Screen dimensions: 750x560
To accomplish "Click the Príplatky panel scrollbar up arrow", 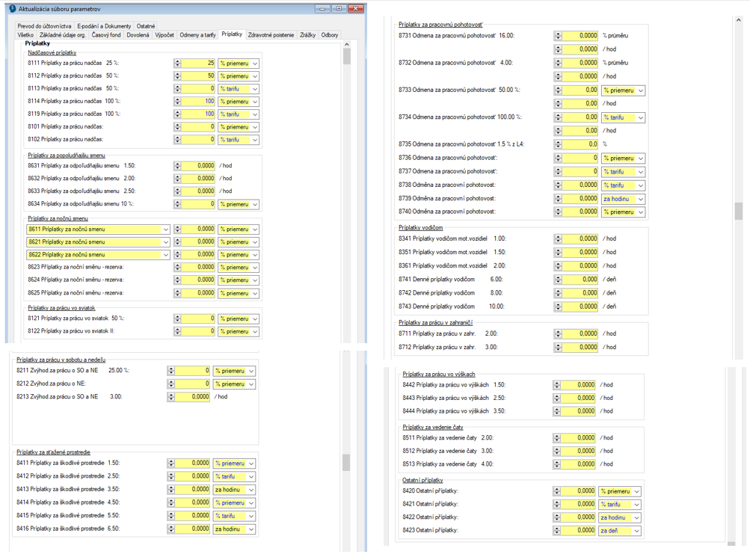I will 347,44.
